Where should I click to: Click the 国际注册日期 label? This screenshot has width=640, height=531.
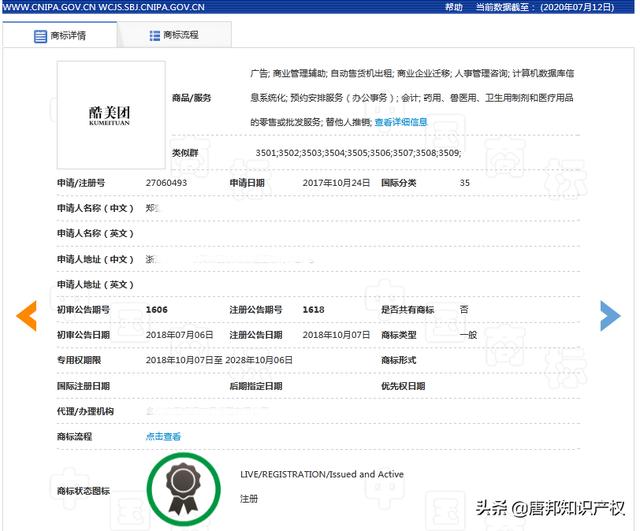pos(83,386)
